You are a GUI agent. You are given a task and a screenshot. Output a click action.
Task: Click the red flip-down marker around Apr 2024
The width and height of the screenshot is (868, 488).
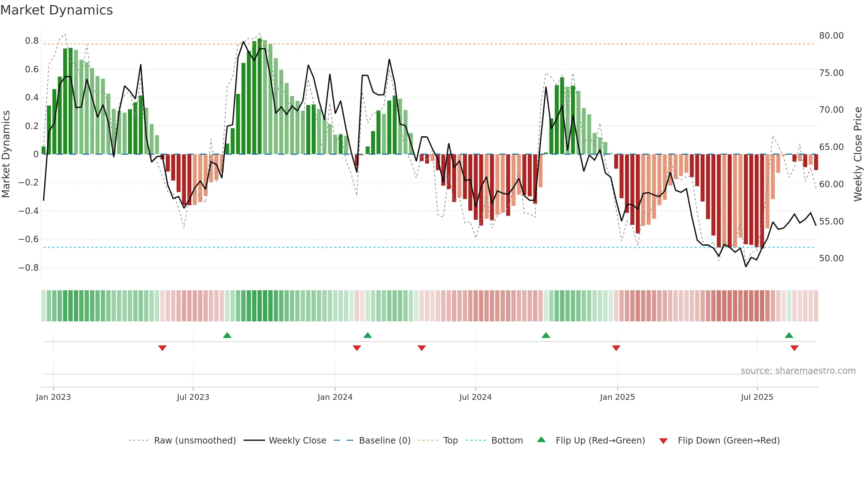coord(422,348)
